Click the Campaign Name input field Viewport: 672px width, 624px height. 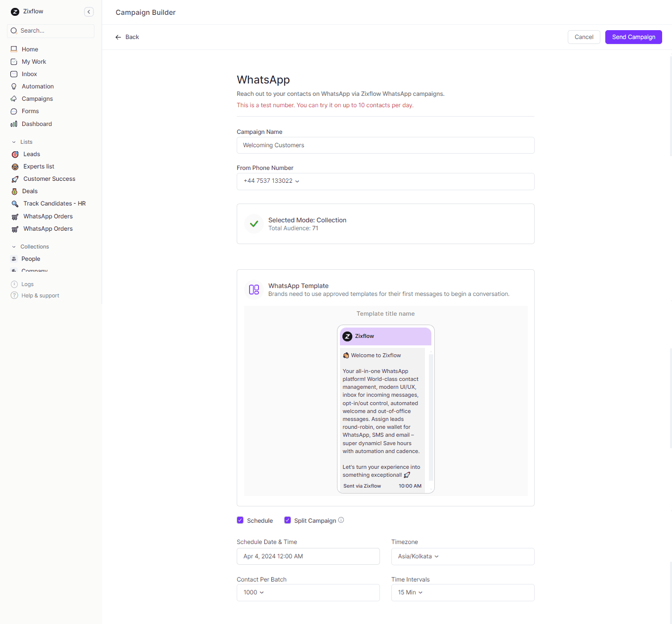pyautogui.click(x=385, y=145)
